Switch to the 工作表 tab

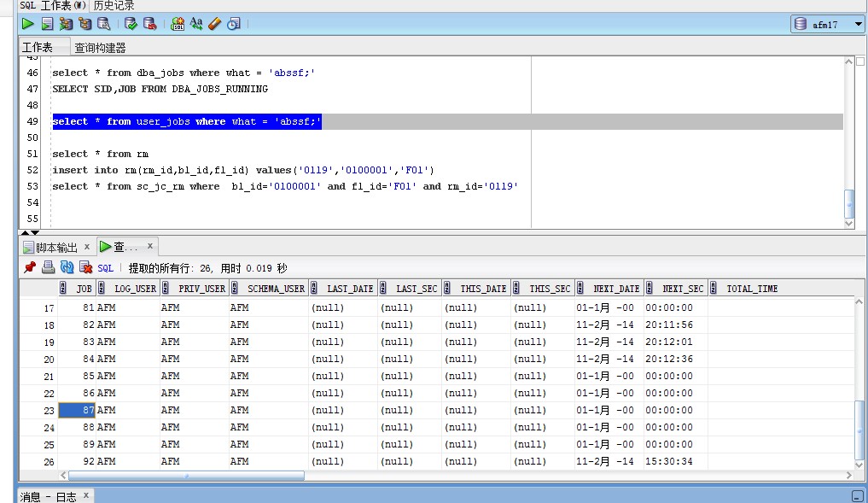44,47
